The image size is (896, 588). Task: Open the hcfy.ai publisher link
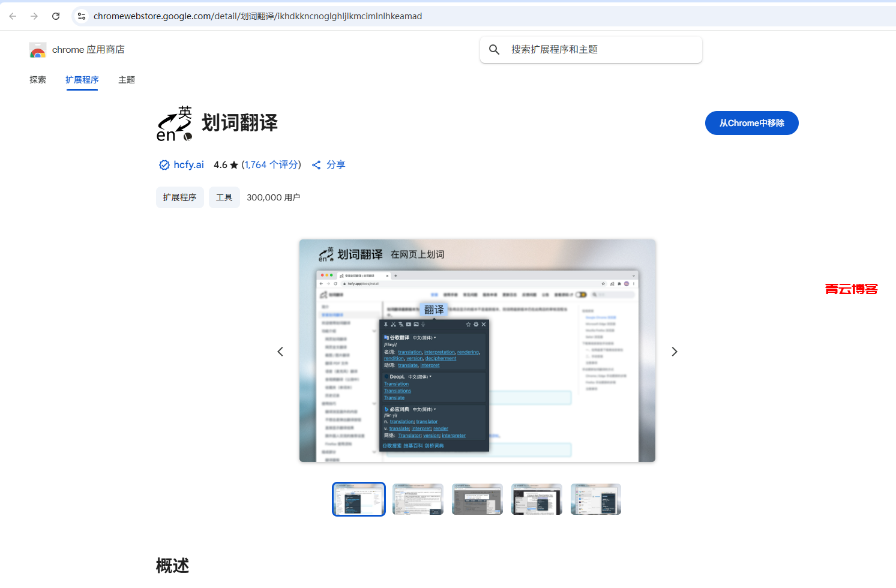tap(189, 165)
